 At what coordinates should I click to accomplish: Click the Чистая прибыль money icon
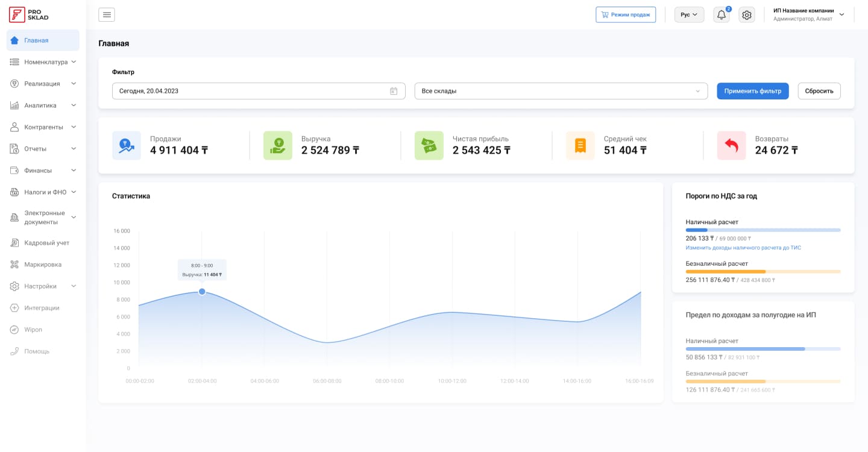(x=429, y=146)
